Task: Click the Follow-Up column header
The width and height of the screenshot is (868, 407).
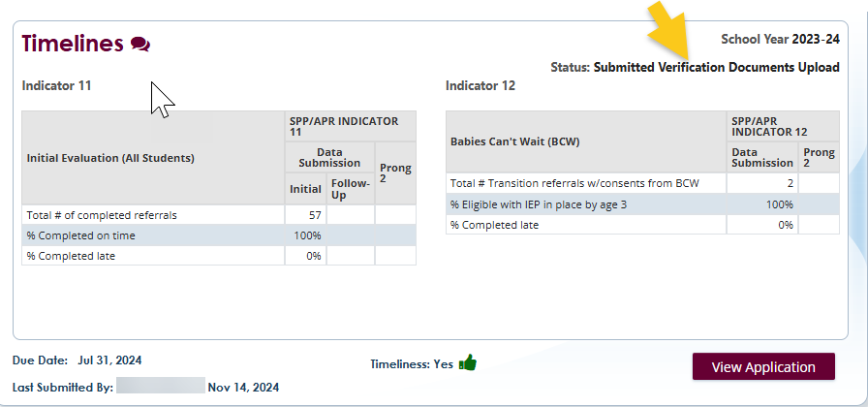Action: point(350,189)
